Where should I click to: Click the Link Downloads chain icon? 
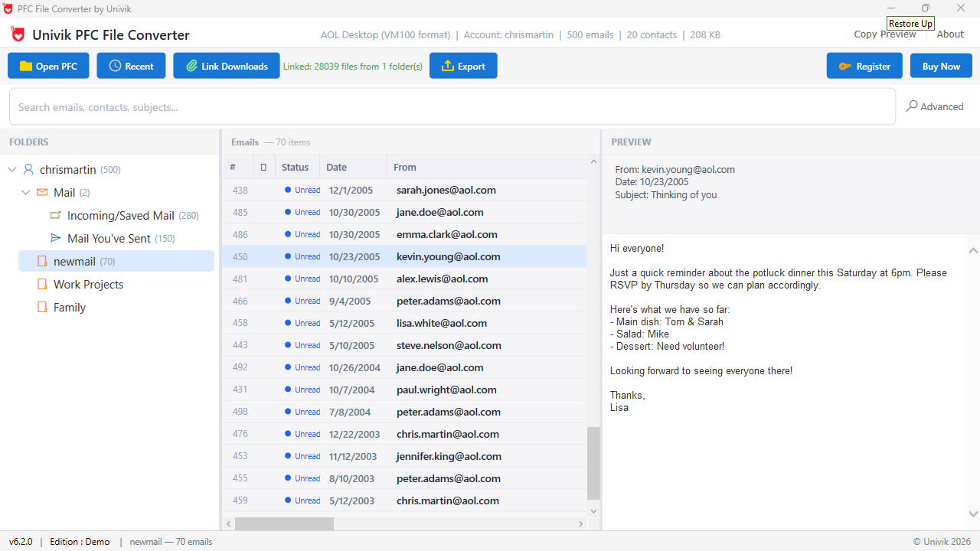192,66
